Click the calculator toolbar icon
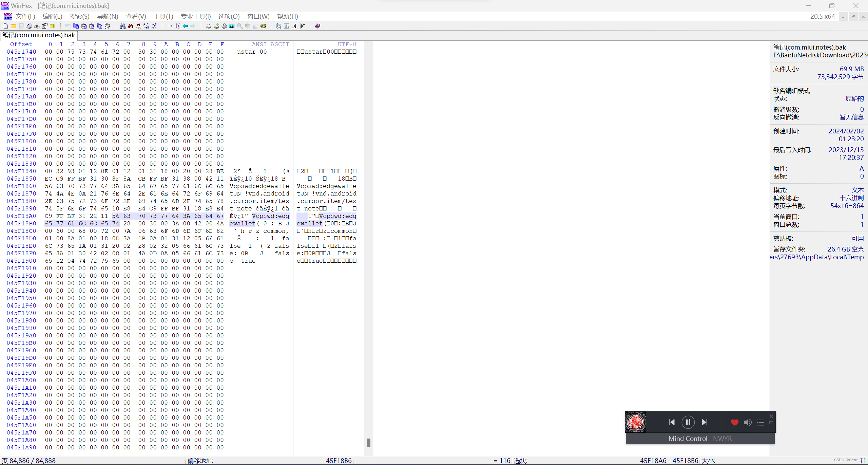The image size is (868, 465). pyautogui.click(x=232, y=26)
